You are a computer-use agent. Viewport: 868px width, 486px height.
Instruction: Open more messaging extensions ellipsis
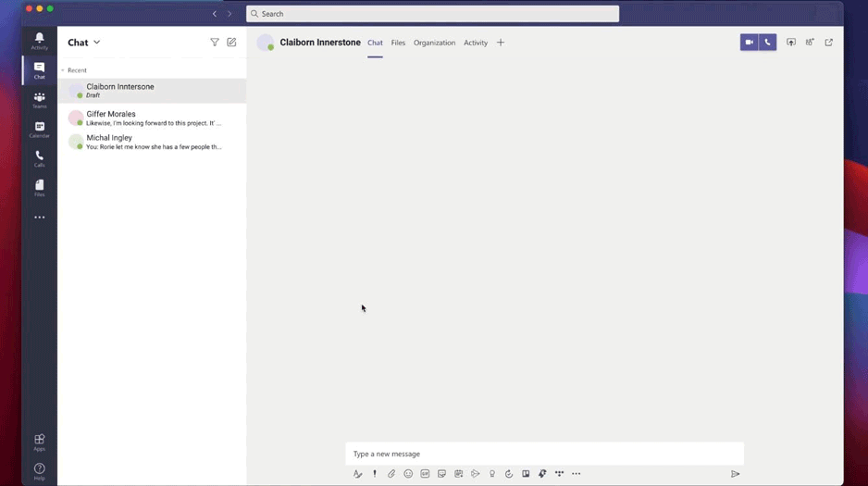click(x=577, y=474)
